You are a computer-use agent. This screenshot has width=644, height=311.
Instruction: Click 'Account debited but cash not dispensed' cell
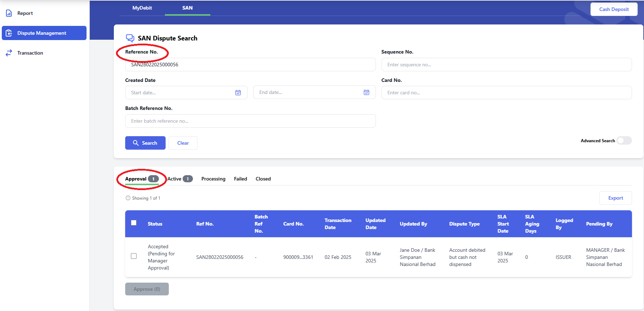coord(467,257)
